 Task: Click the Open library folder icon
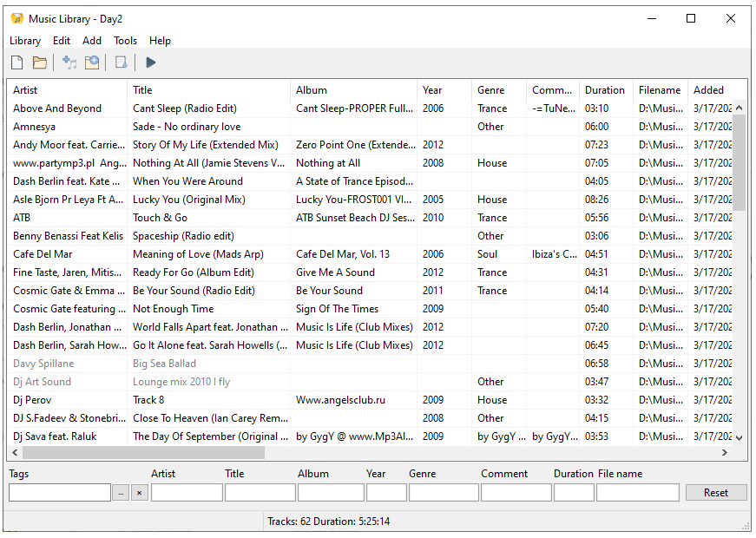40,62
